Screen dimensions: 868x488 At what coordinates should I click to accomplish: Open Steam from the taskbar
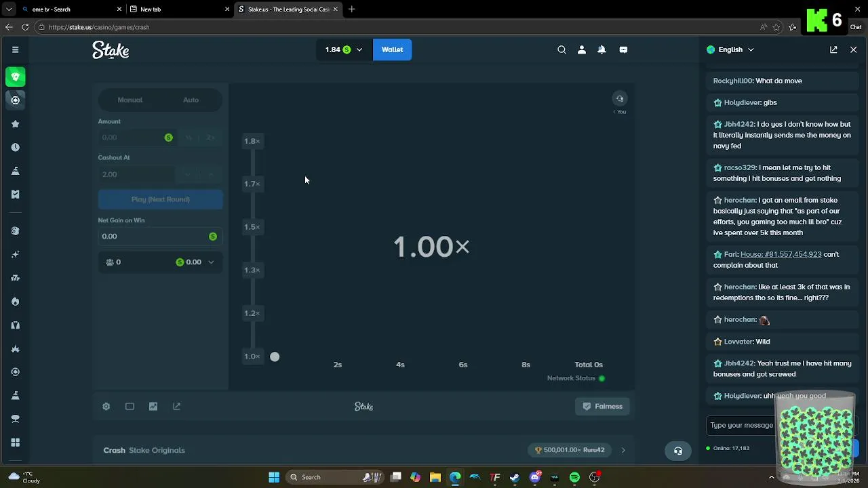point(515,477)
